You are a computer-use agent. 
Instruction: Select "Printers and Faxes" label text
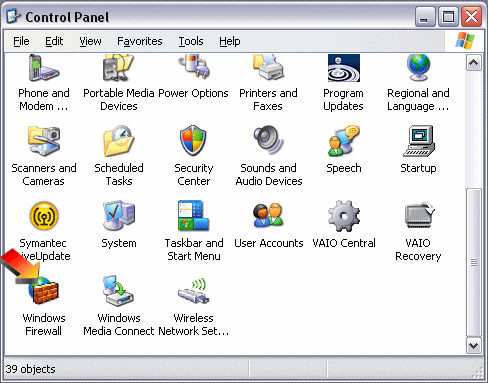pyautogui.click(x=268, y=99)
